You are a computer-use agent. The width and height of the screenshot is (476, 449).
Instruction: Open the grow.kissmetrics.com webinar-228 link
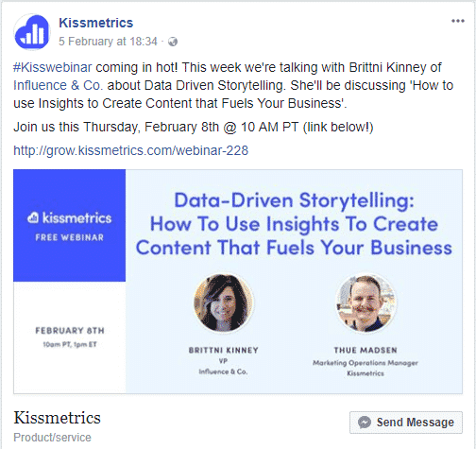pos(130,150)
